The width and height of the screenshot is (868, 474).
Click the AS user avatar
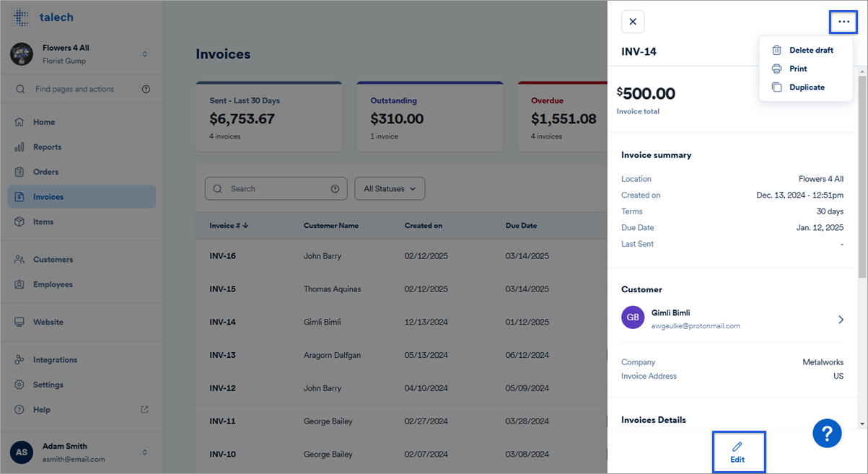(22, 452)
